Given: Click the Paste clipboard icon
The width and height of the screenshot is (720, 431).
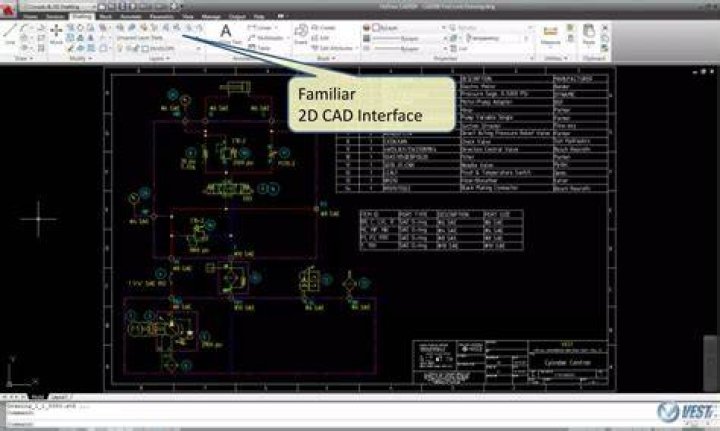Looking at the screenshot, I should point(589,35).
